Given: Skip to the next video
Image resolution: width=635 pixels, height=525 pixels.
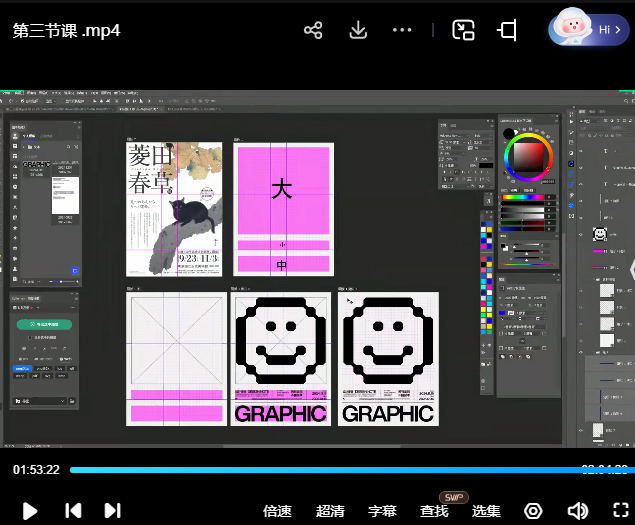Looking at the screenshot, I should pyautogui.click(x=112, y=510).
